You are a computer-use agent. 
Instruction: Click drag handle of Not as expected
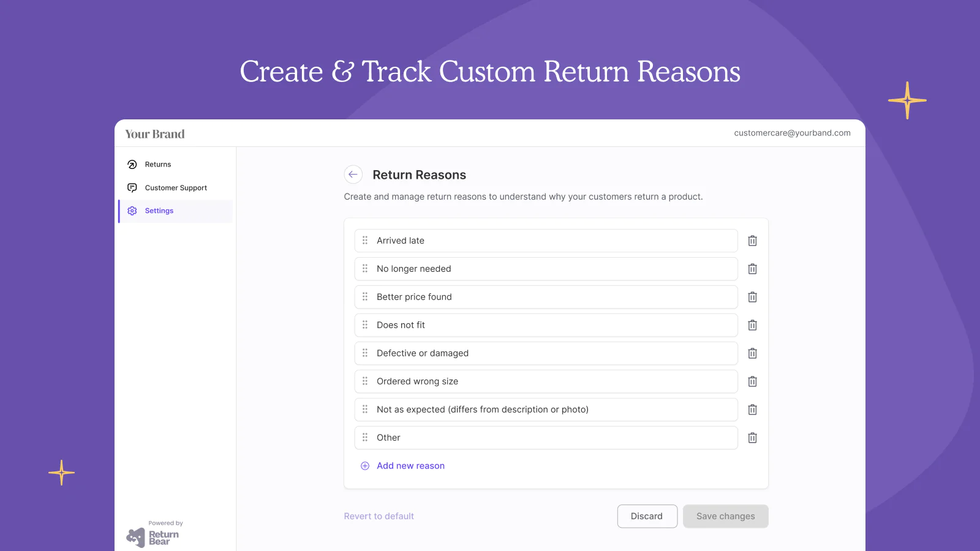(x=365, y=409)
